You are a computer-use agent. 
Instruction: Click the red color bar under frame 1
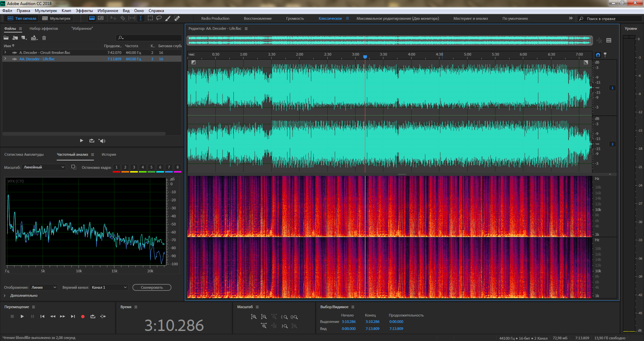pos(116,172)
